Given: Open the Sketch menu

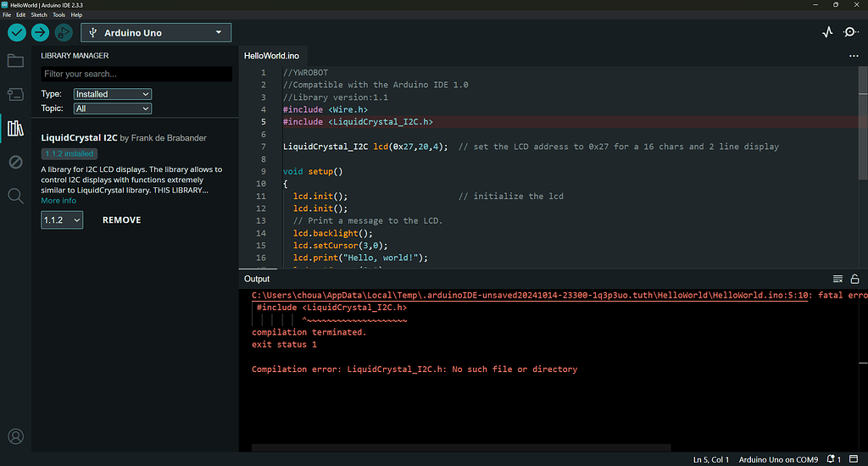Looking at the screenshot, I should pyautogui.click(x=39, y=14).
